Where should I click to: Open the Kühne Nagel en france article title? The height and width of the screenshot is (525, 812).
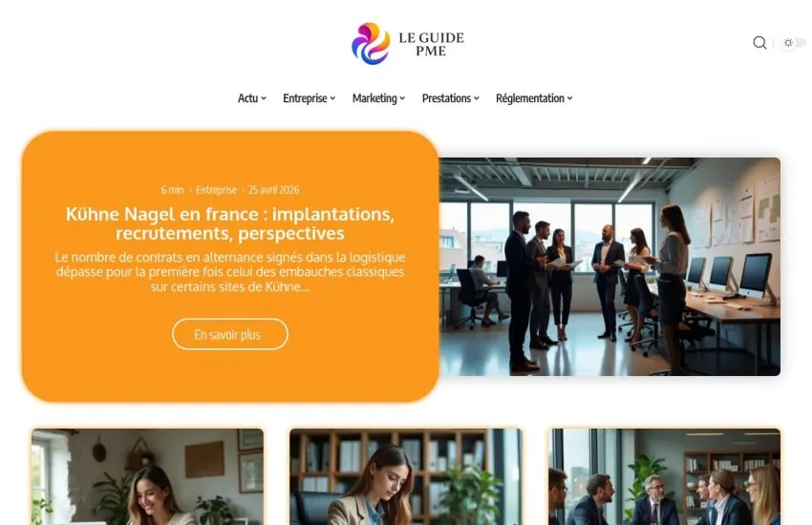[230, 223]
